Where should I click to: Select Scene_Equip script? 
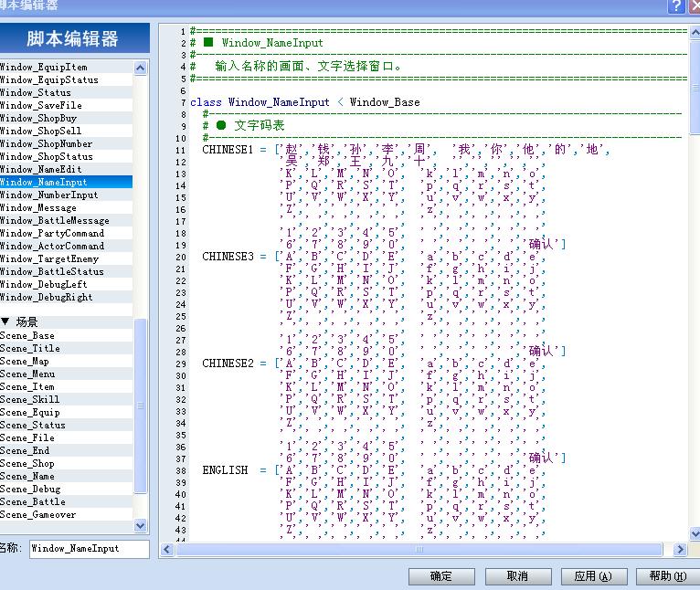[x=66, y=413]
